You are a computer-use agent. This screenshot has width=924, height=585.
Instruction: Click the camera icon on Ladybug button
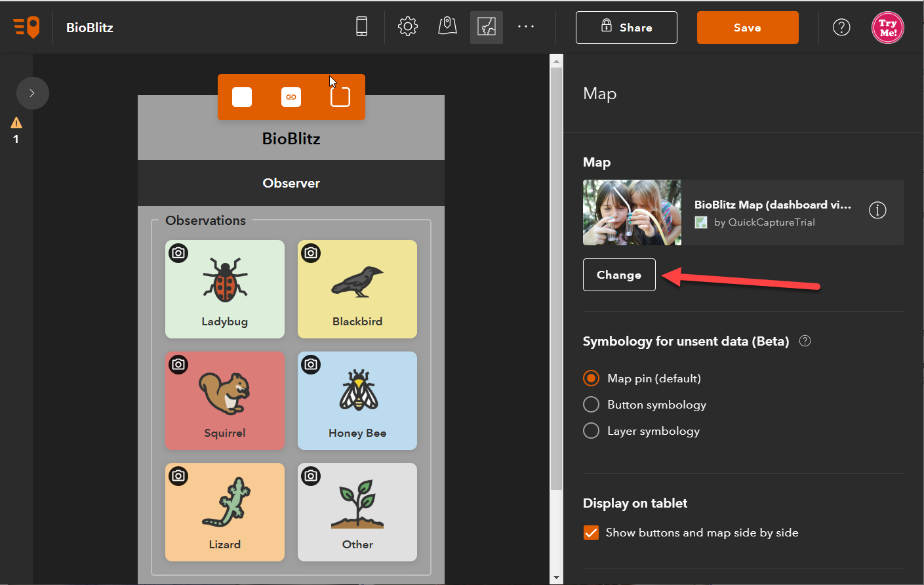[x=178, y=253]
